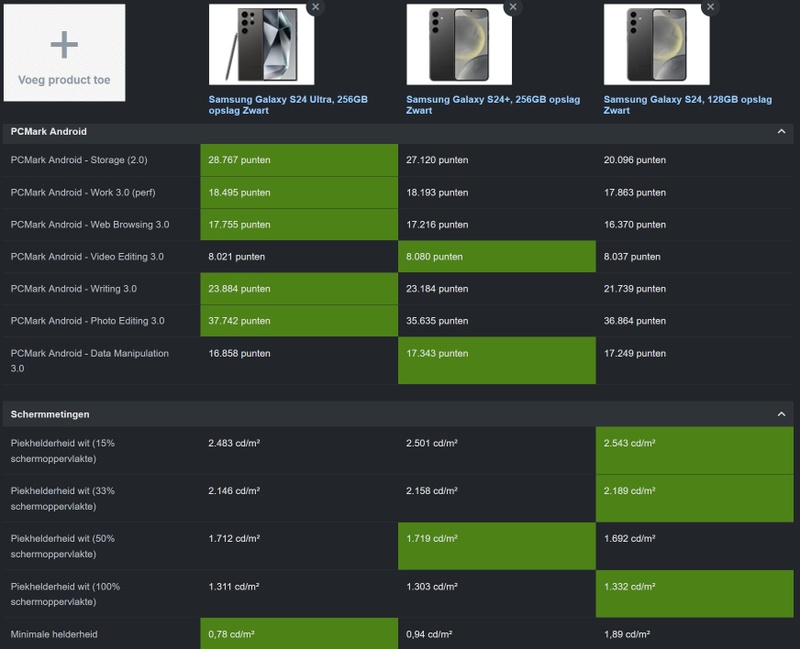Select 'Piekhelderheid wit (33% schermoppervlakte)' label

pos(63,498)
